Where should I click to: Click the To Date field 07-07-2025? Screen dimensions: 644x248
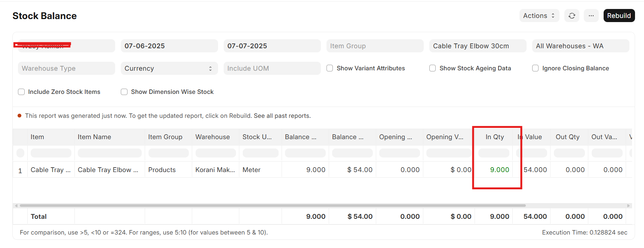tap(272, 46)
